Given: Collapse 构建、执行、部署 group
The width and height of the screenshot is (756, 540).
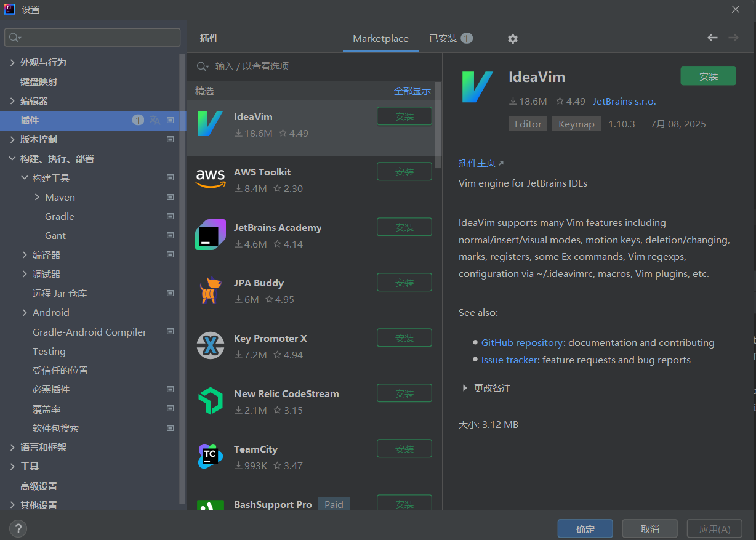Looking at the screenshot, I should coord(12,158).
